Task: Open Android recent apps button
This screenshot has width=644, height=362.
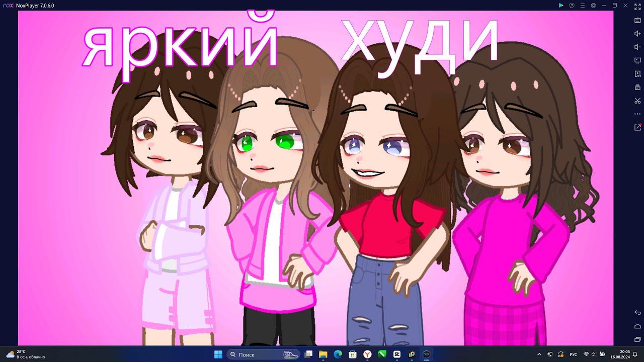Action: point(637,339)
